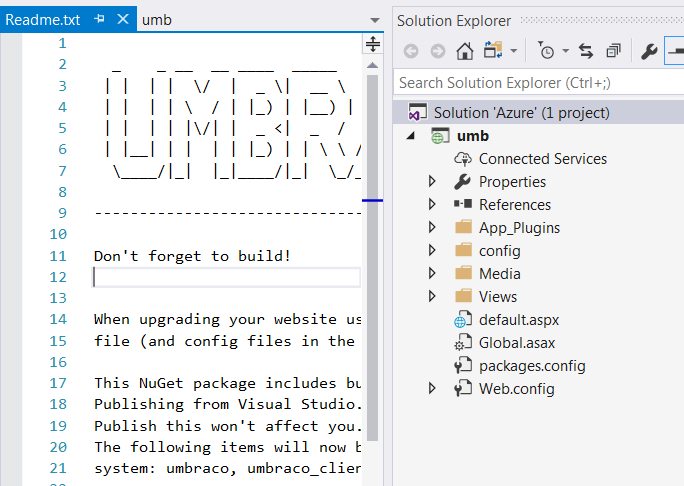Click the App_Plugins folder icon
This screenshot has height=486, width=684.
[463, 227]
